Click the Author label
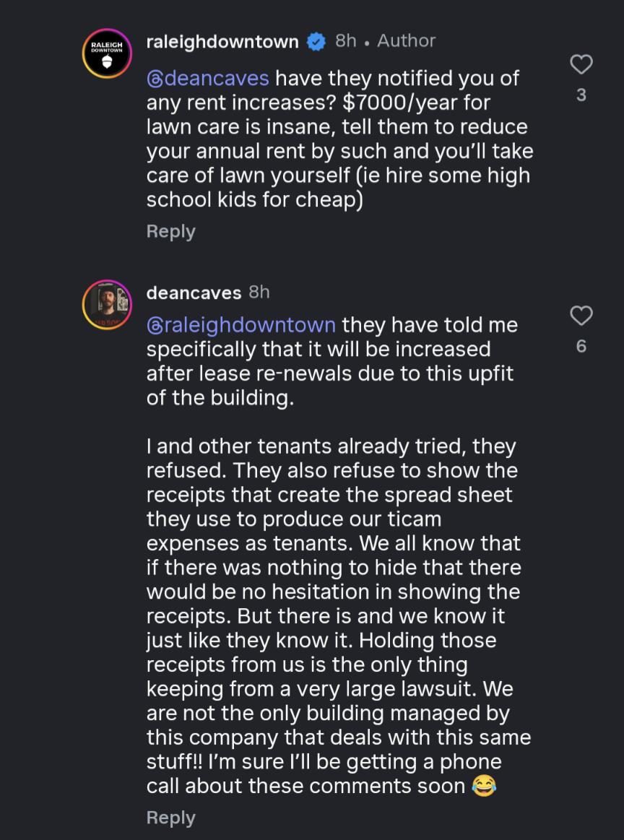Image resolution: width=624 pixels, height=840 pixels. point(407,41)
